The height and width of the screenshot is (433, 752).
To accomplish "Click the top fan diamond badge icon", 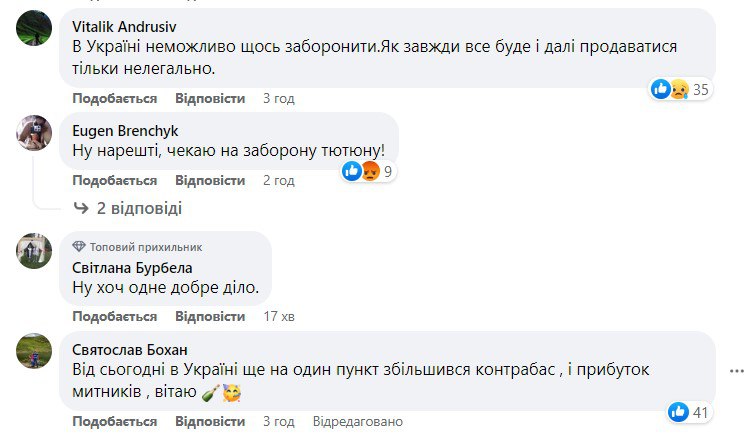I will (80, 247).
